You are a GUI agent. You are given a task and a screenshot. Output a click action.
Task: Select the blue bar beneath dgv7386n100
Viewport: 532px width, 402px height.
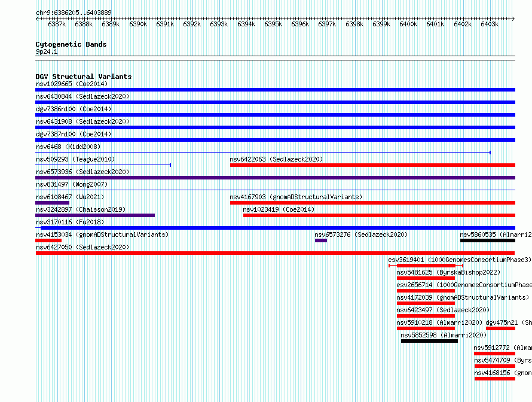(275, 115)
